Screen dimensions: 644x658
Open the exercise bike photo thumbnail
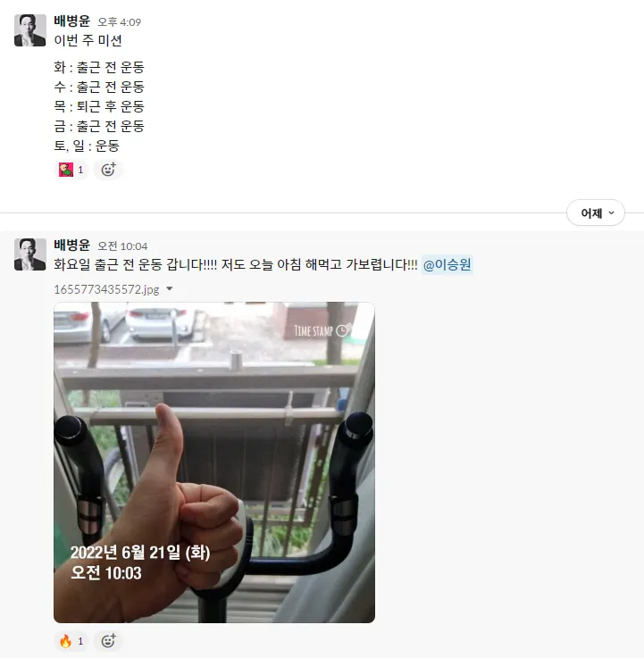click(x=214, y=462)
